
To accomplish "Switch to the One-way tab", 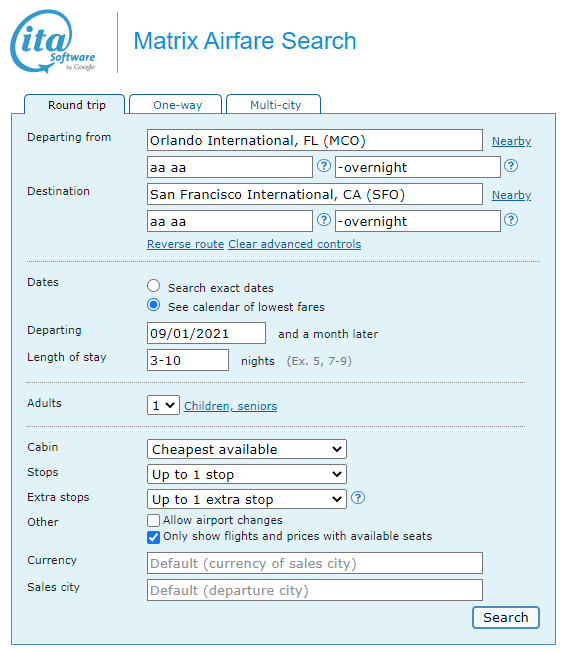I will [176, 105].
